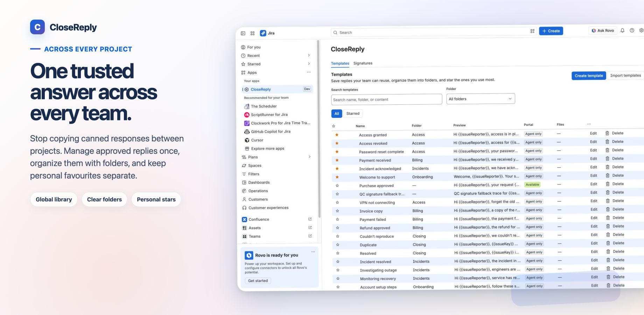Open Assets external link icon
Screen dimensions: 644x315
tap(310, 227)
